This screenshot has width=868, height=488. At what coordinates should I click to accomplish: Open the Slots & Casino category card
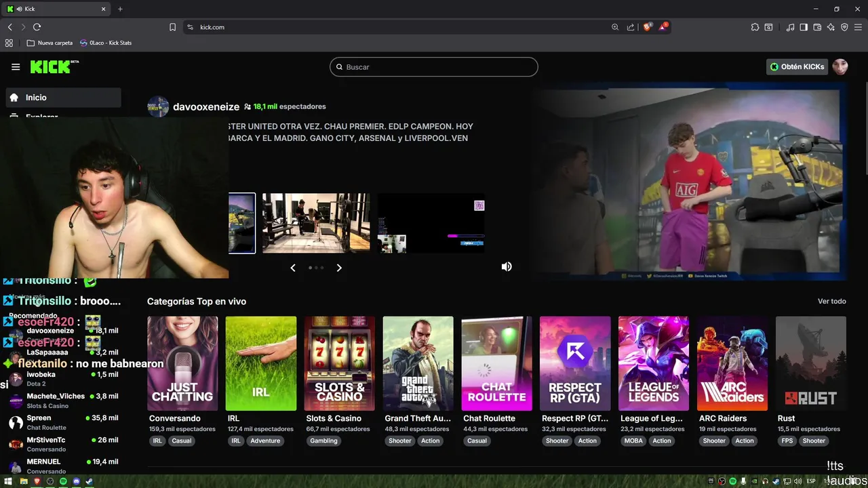tap(340, 363)
